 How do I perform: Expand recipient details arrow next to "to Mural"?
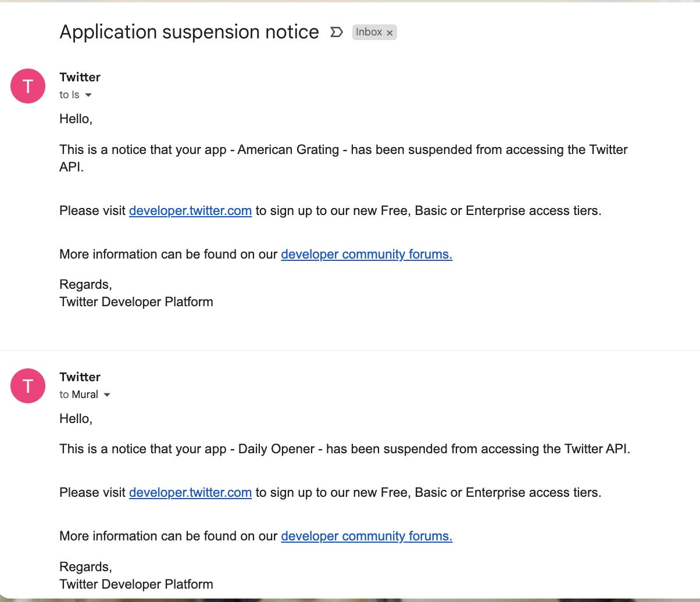pos(106,395)
